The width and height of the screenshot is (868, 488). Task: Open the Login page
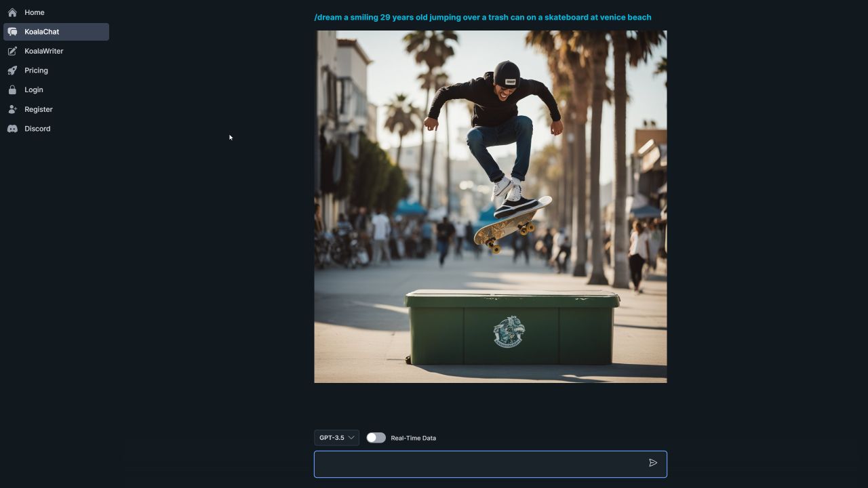click(x=56, y=89)
